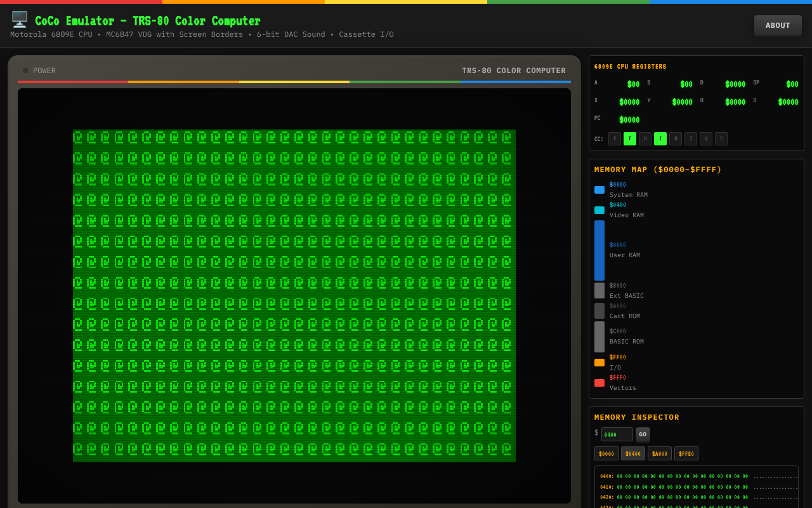This screenshot has height=508, width=812.
Task: Select the System RAM block in the memory map
Action: pyautogui.click(x=599, y=189)
